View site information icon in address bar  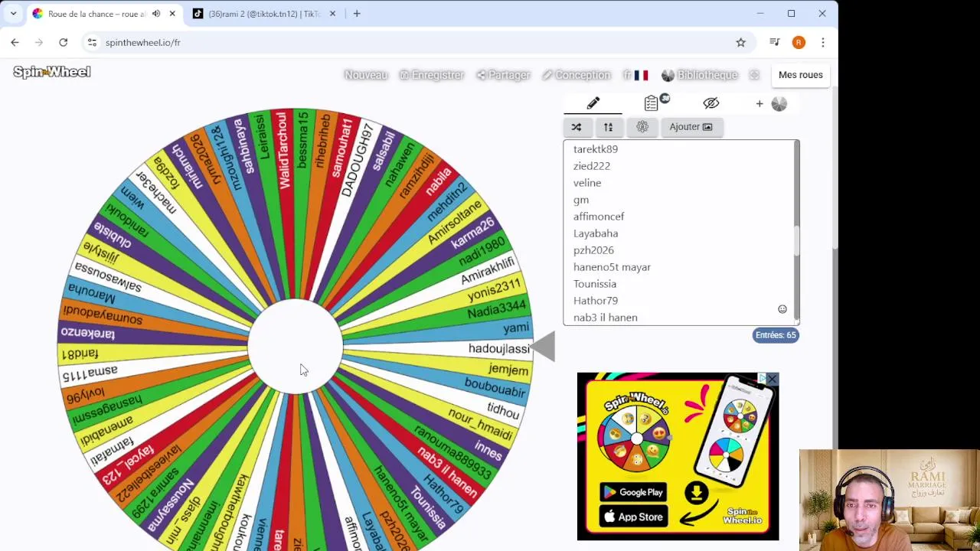click(92, 43)
